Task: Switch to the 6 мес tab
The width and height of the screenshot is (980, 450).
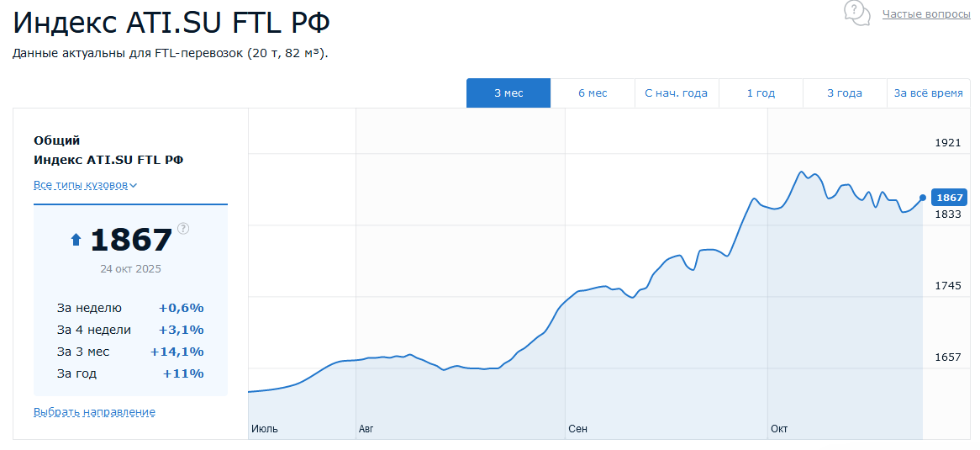Action: coord(593,93)
